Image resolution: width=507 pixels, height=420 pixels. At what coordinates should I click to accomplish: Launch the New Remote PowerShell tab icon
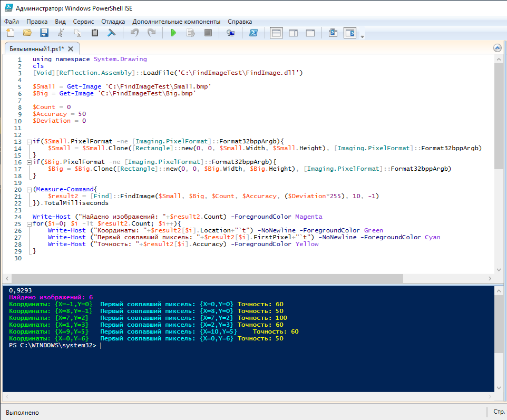[230, 33]
